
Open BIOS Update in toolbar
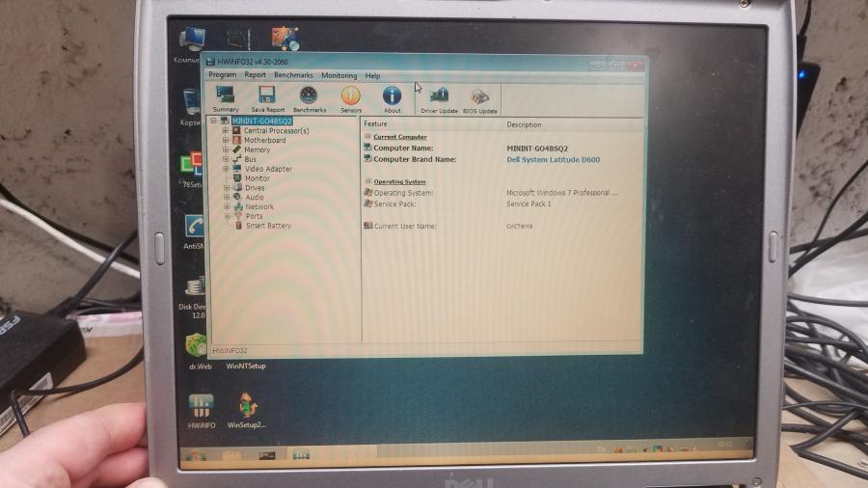point(480,100)
